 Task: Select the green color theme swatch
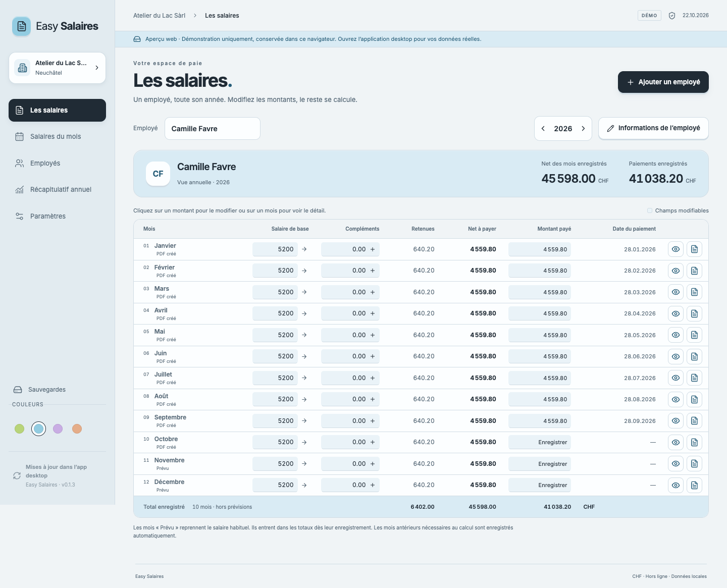click(x=19, y=429)
